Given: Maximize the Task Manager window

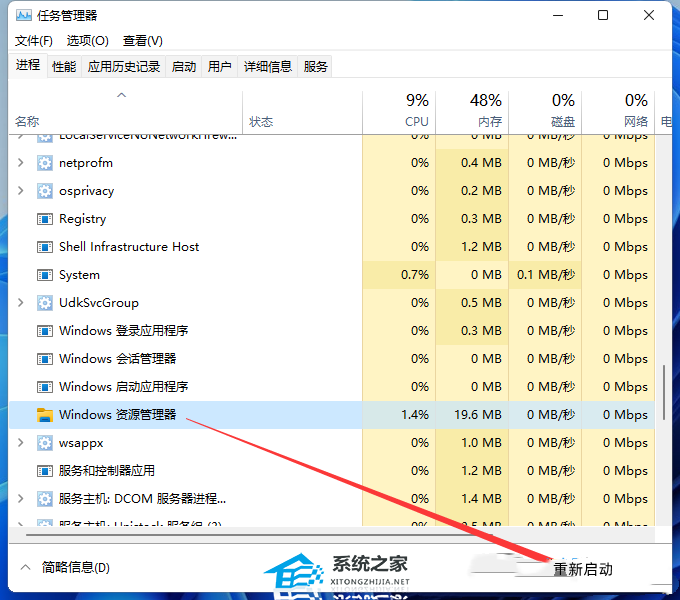Looking at the screenshot, I should tap(603, 16).
